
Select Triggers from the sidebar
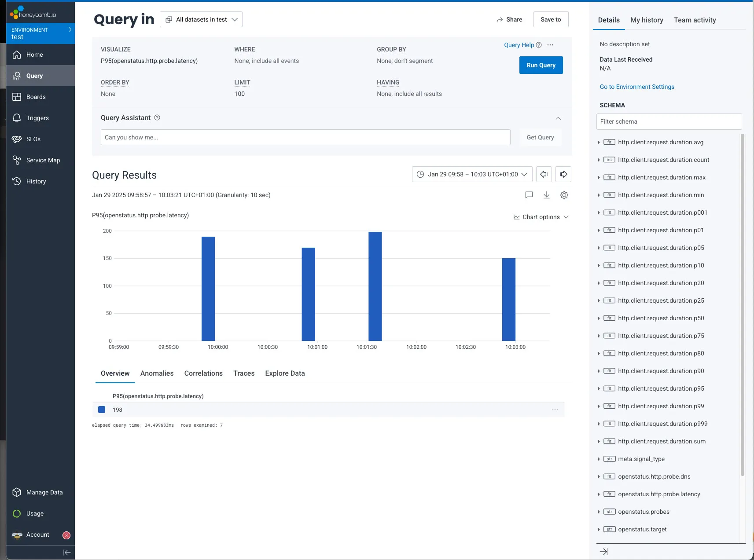pyautogui.click(x=37, y=118)
